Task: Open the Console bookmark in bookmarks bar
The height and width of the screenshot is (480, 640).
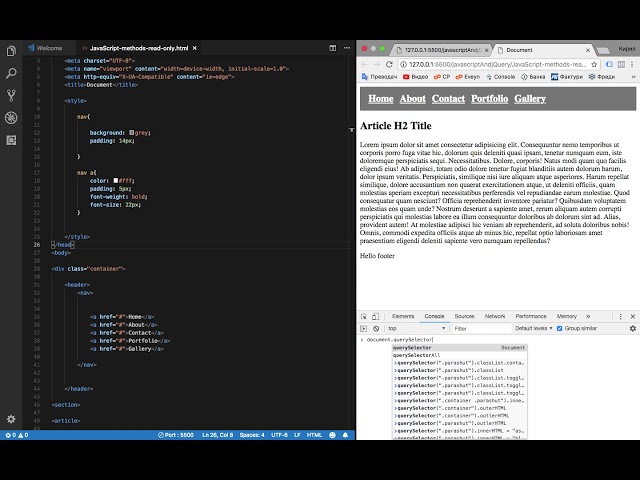Action: click(x=500, y=77)
